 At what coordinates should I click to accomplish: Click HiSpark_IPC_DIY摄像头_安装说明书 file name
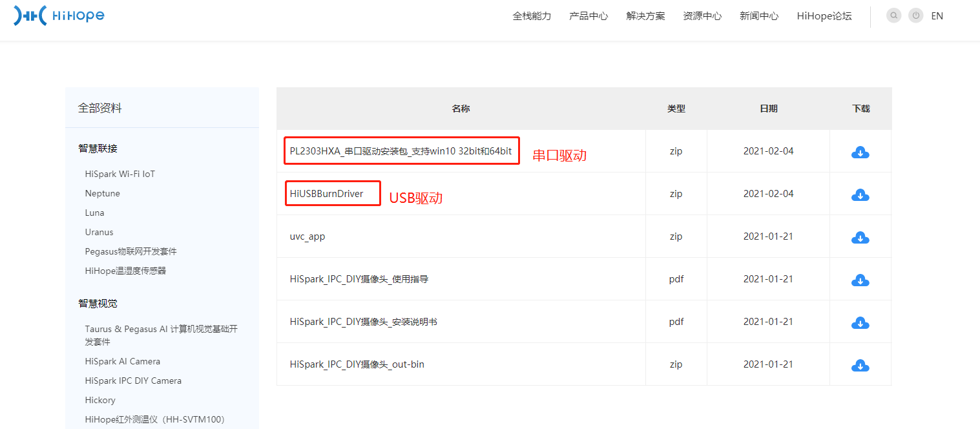point(364,322)
